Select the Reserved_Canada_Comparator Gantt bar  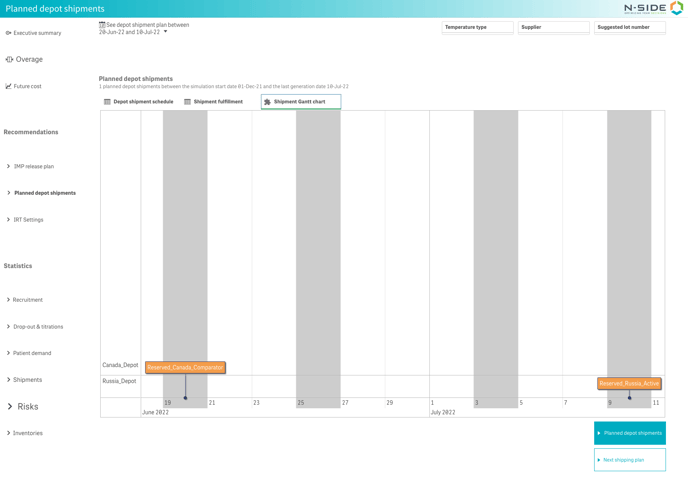click(185, 368)
